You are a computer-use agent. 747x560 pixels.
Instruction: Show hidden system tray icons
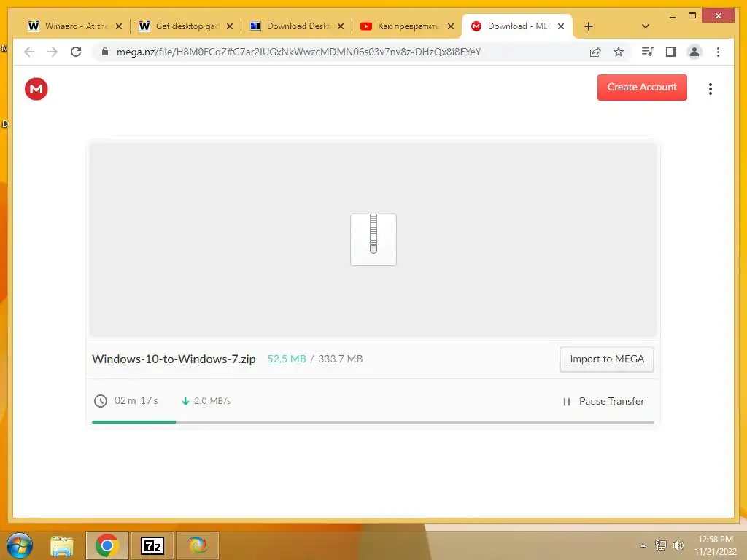click(x=643, y=545)
